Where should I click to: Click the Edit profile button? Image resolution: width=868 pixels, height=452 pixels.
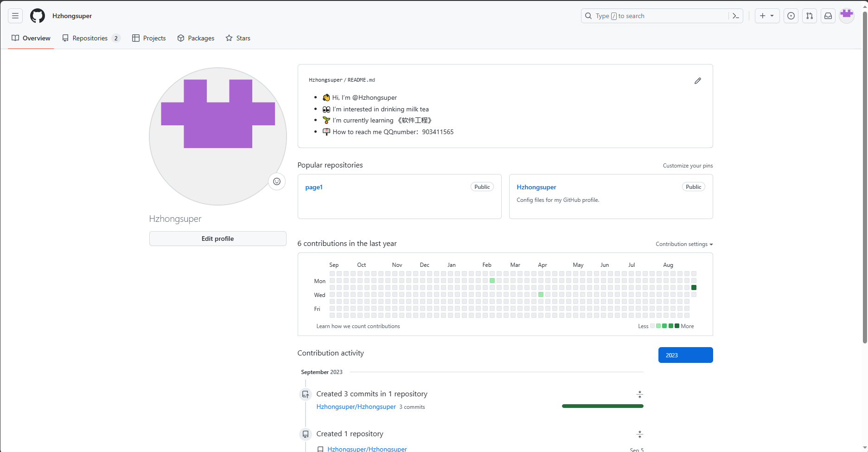218,239
